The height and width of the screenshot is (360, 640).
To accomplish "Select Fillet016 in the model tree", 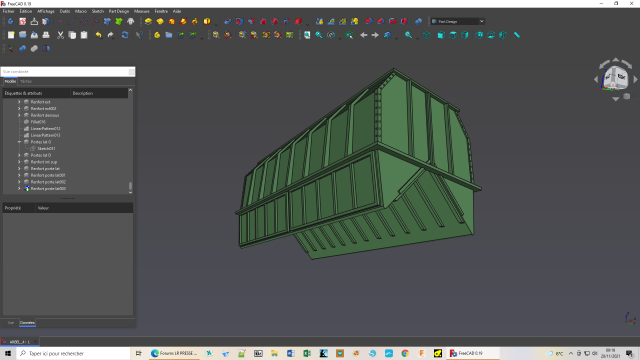I will pyautogui.click(x=38, y=122).
